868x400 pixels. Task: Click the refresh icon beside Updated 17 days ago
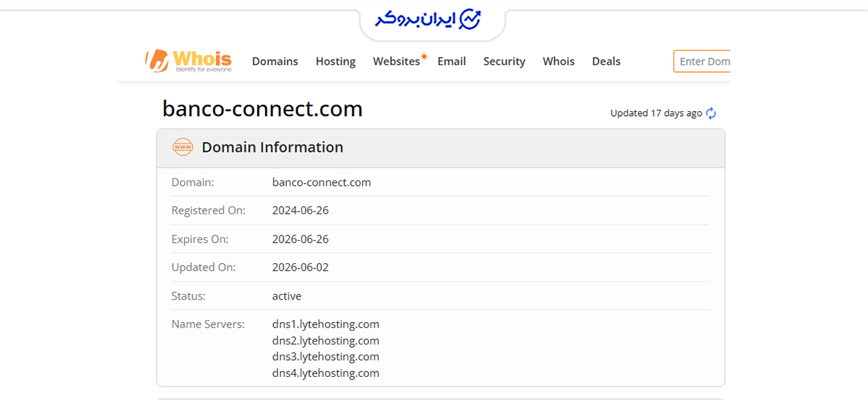(711, 113)
